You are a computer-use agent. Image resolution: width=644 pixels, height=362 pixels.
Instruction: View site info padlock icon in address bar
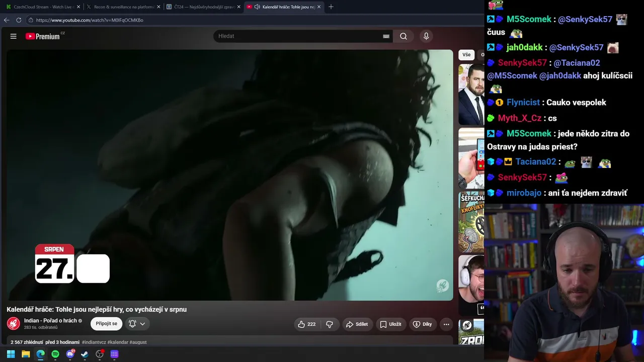[31, 20]
